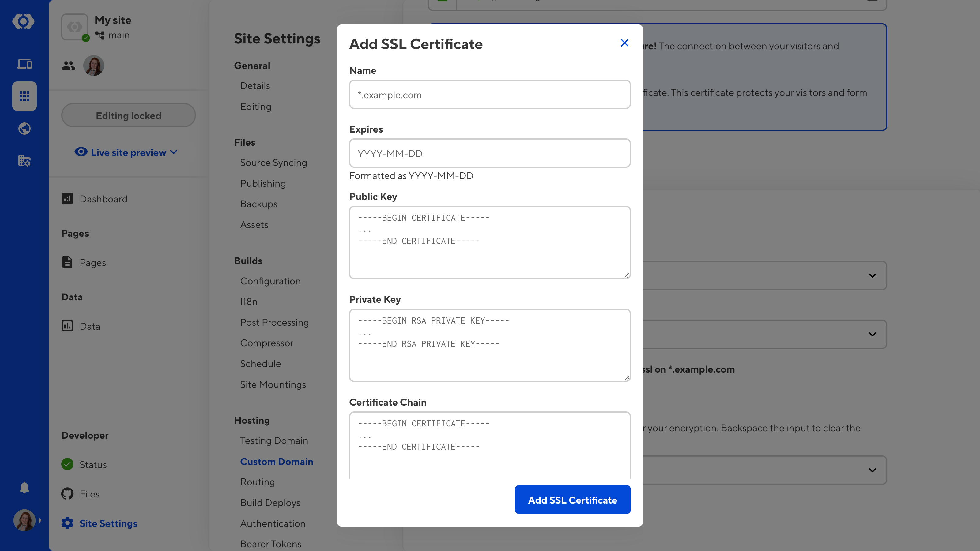Focus the Expires date input field

pyautogui.click(x=490, y=153)
